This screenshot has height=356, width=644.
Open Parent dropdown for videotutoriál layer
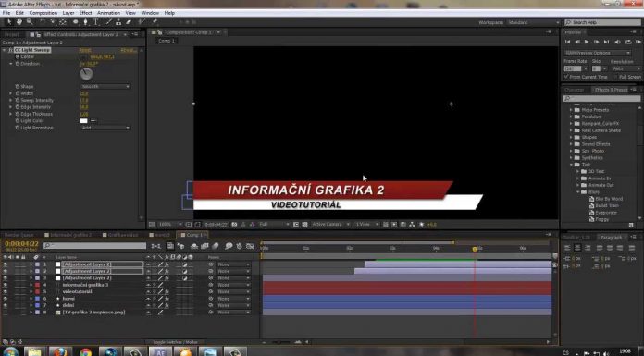click(233, 292)
